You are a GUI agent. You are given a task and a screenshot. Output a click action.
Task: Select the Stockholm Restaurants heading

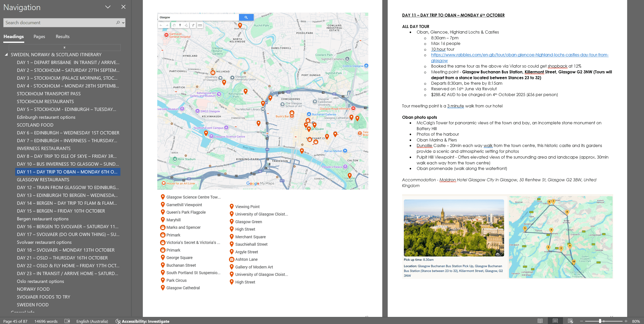(45, 102)
